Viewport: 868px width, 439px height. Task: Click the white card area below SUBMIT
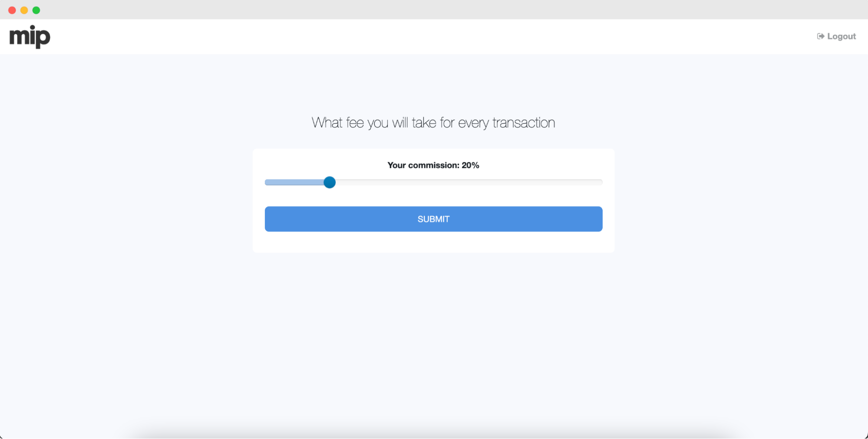tap(433, 242)
